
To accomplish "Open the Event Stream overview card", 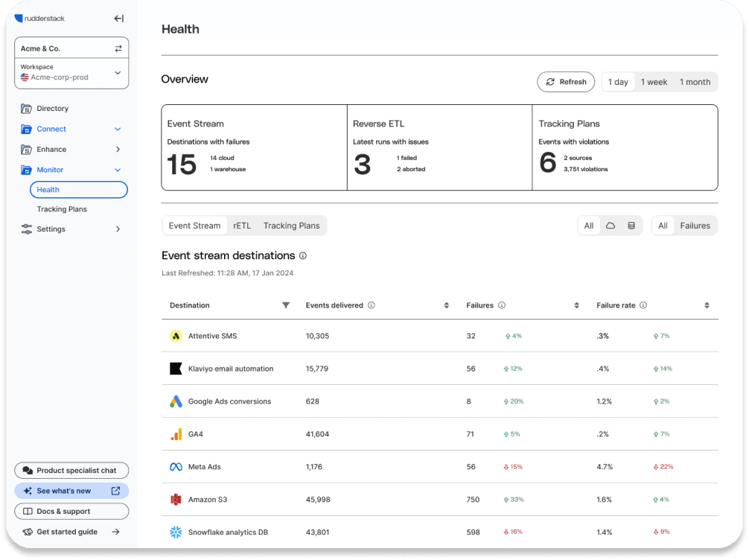I will point(254,147).
